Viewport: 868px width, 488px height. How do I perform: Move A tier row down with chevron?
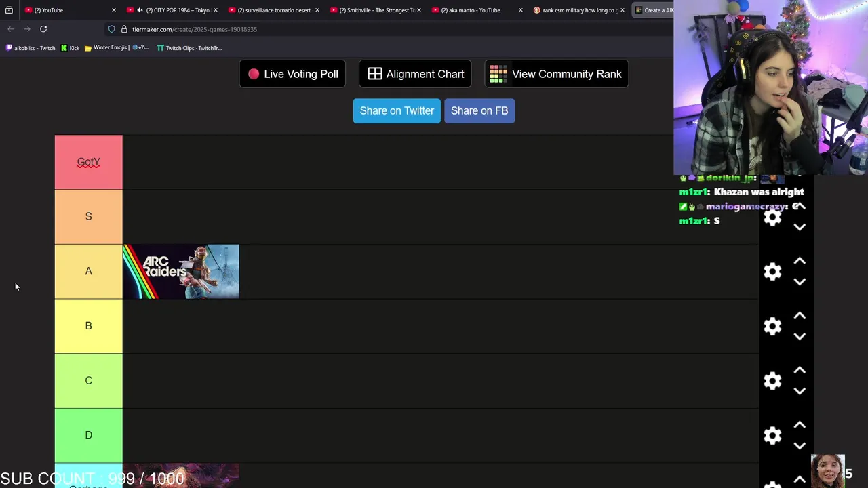click(800, 282)
